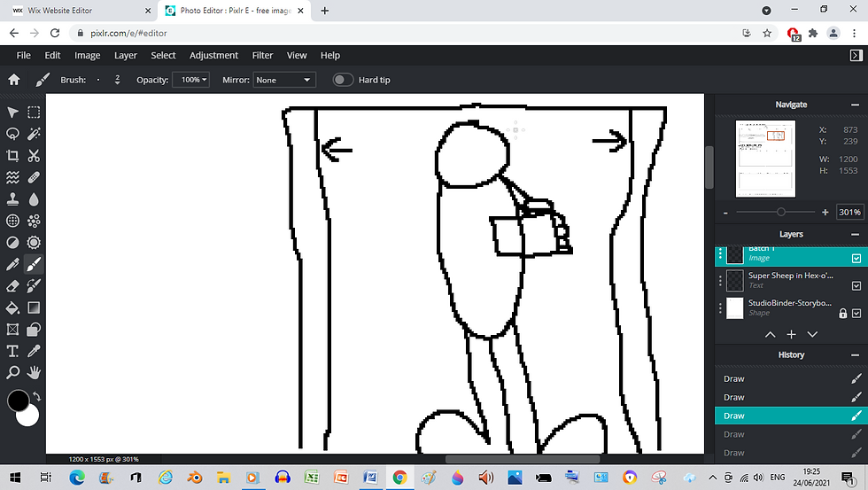
Task: Select the Hand pan tool
Action: tap(34, 373)
